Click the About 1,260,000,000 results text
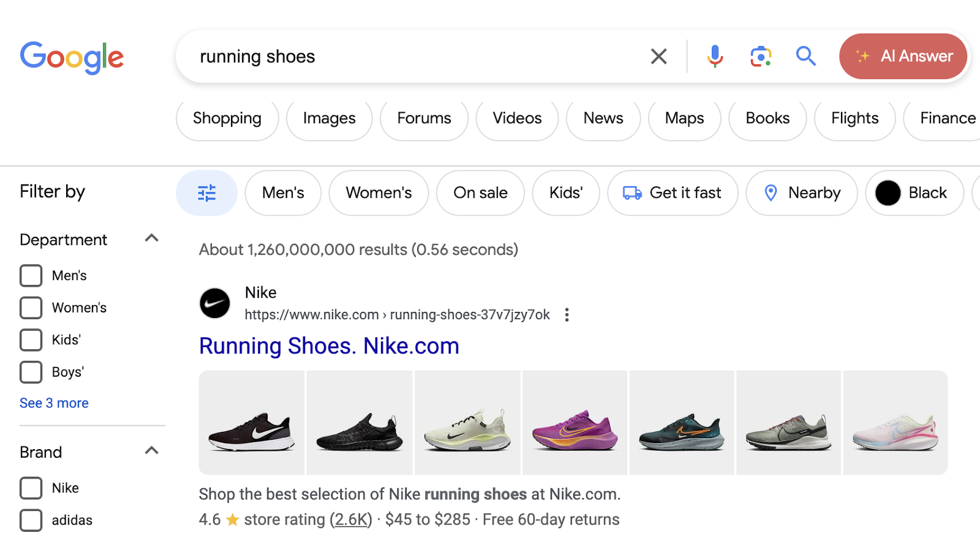980x541 pixels. click(x=358, y=250)
